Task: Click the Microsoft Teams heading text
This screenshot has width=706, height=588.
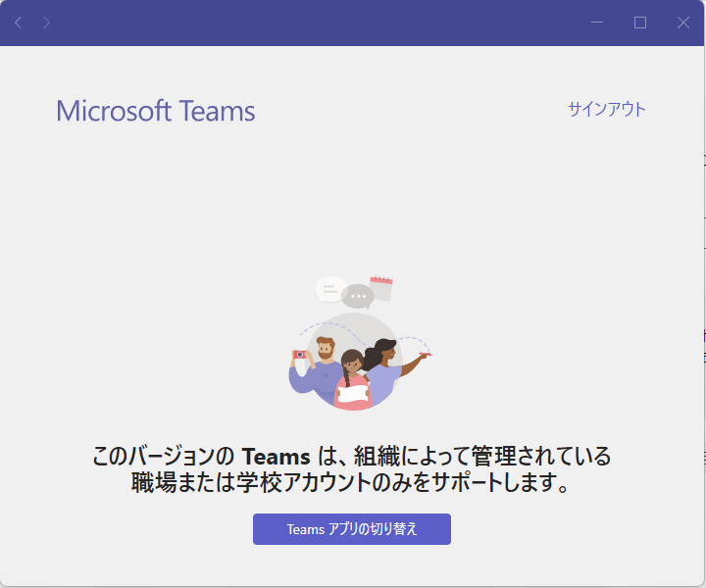Action: [x=156, y=111]
